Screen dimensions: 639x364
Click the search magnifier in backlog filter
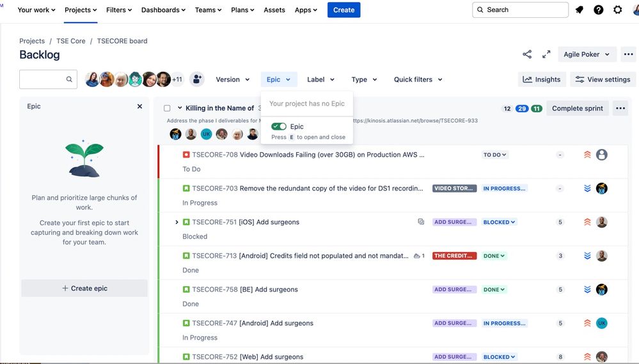(x=69, y=79)
